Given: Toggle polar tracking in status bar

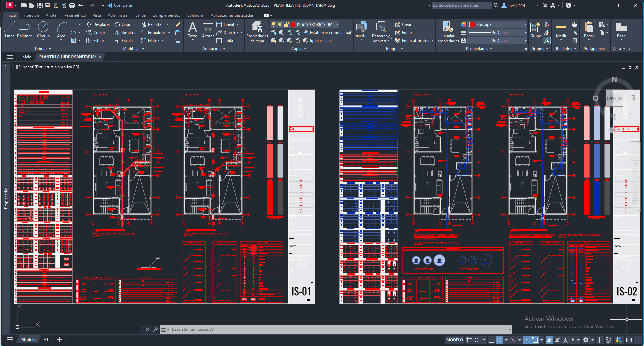Looking at the screenshot, I should click(x=500, y=340).
